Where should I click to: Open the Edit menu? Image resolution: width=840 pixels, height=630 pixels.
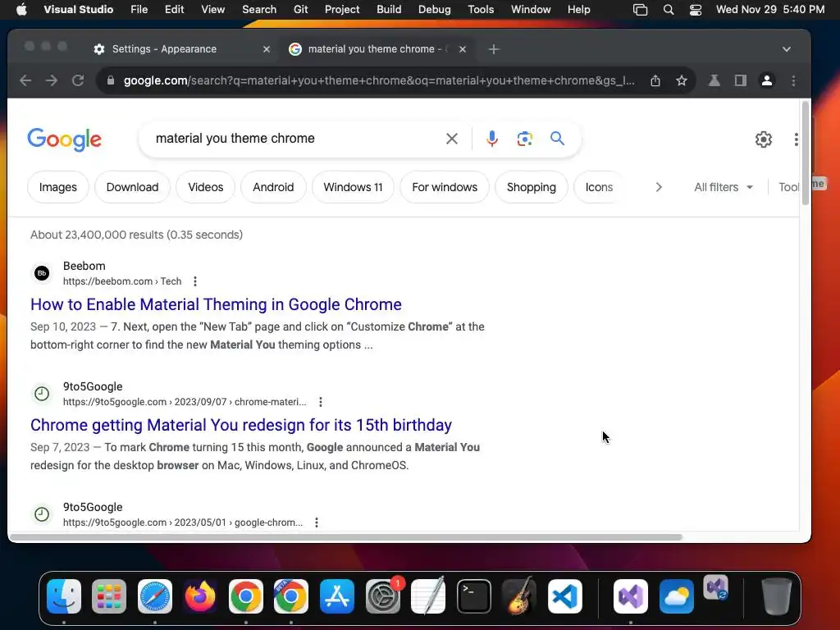174,9
